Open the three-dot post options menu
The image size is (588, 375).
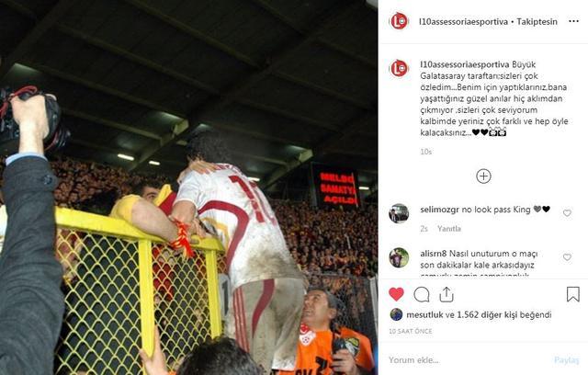coord(573,21)
